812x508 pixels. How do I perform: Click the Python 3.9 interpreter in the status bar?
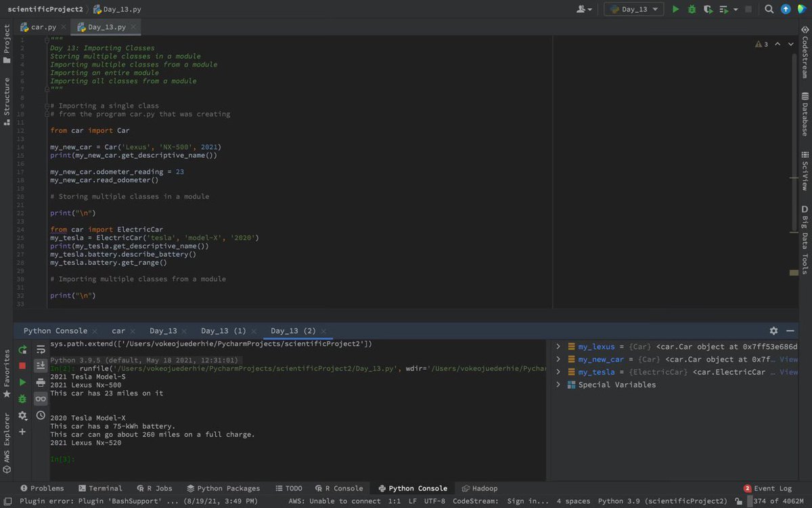coord(662,501)
